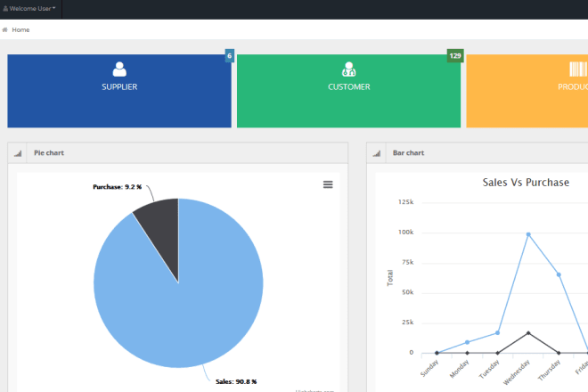The height and width of the screenshot is (392, 588).
Task: Click the 75k y-axis value
Action: 408,262
